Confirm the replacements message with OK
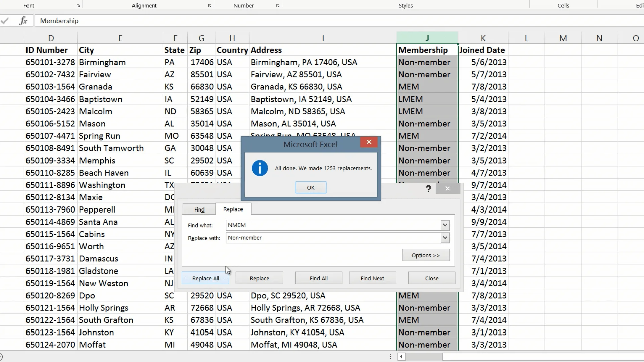This screenshot has width=644, height=362. (x=311, y=188)
